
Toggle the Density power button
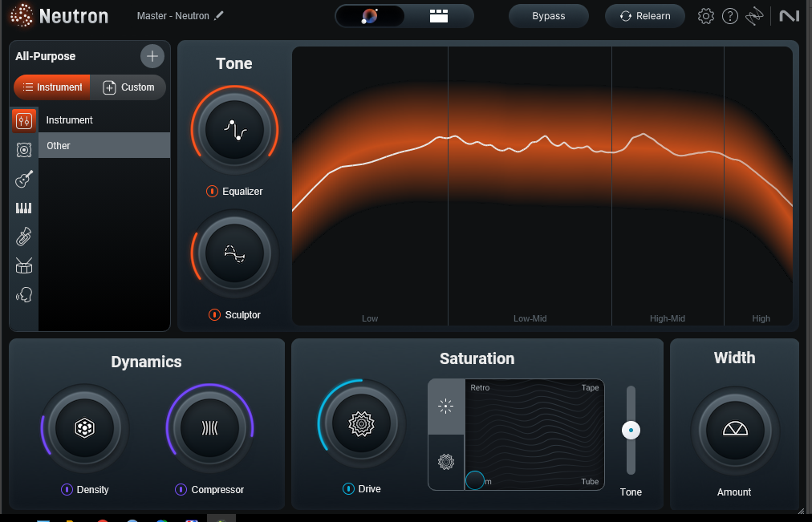pos(67,490)
